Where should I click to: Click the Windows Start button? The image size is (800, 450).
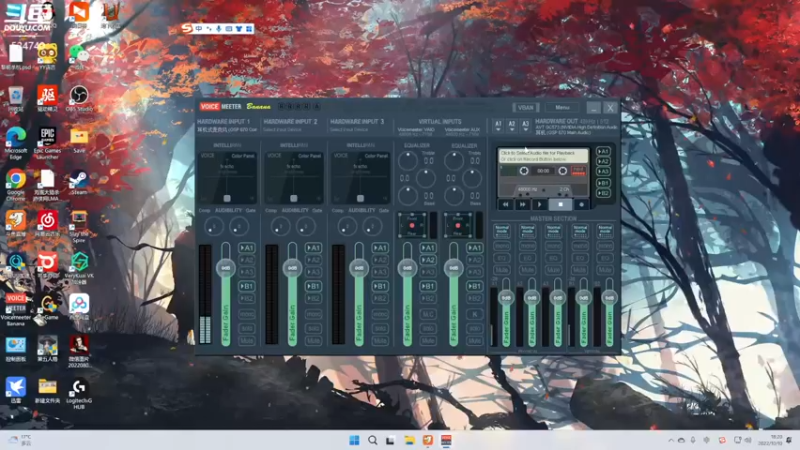tap(354, 440)
